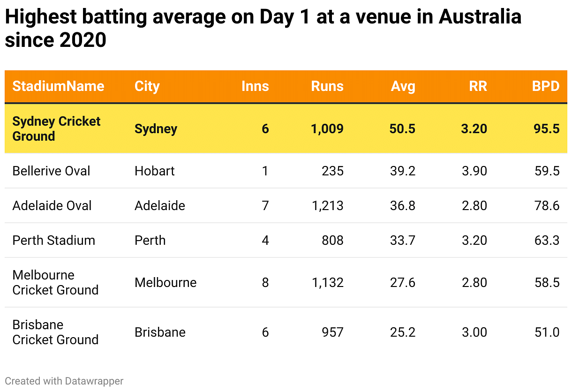Click the Avg column header
Viewport: 572px width, 392px height.
(x=403, y=86)
